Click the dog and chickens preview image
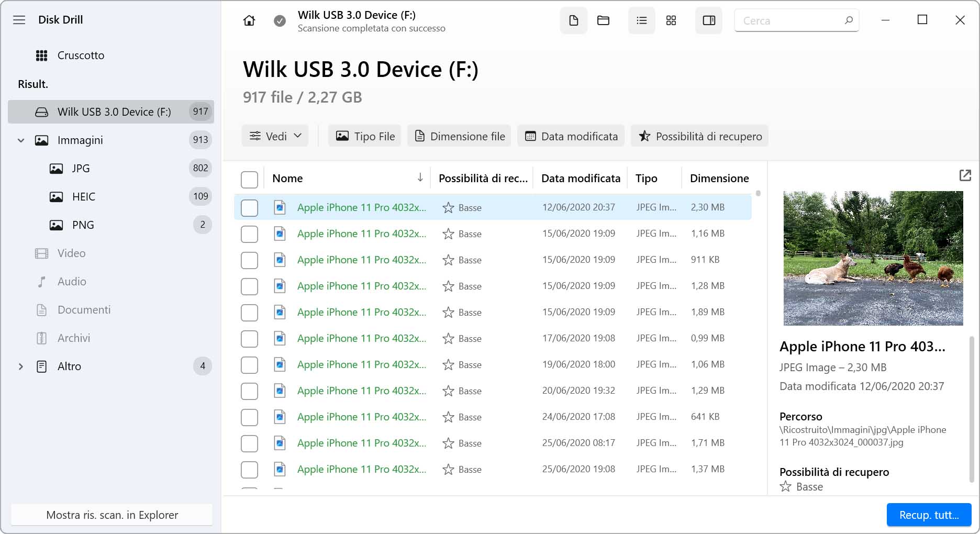The image size is (980, 534). tap(873, 258)
